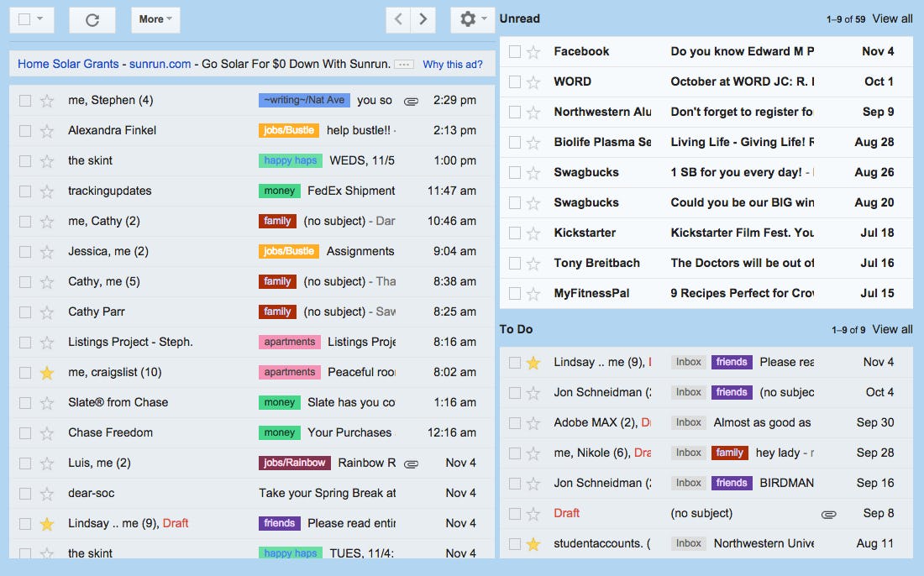Image resolution: width=924 pixels, height=576 pixels.
Task: Go to newer conversations with the left arrow
Action: pos(399,18)
